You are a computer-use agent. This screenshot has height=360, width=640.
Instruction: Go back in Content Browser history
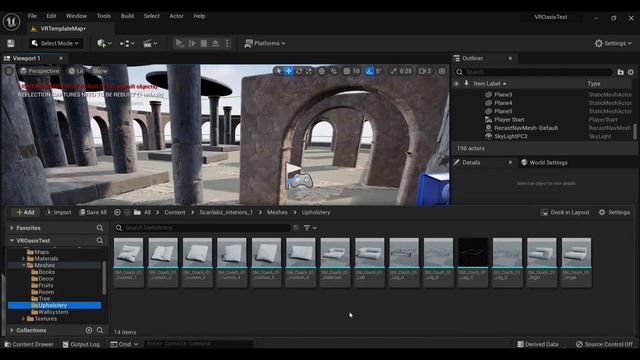[x=117, y=212]
